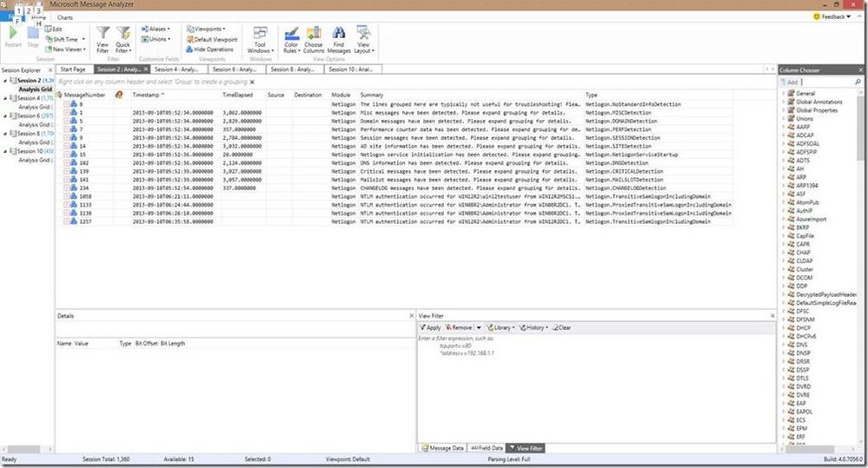Select the AzureImport module in Column Chooser
Viewport: 868px width, 468px height.
pyautogui.click(x=811, y=219)
